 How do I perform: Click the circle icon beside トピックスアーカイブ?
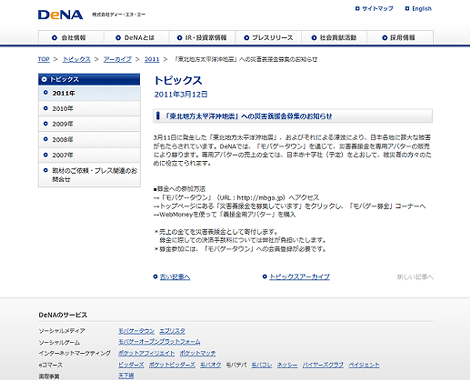click(x=265, y=277)
